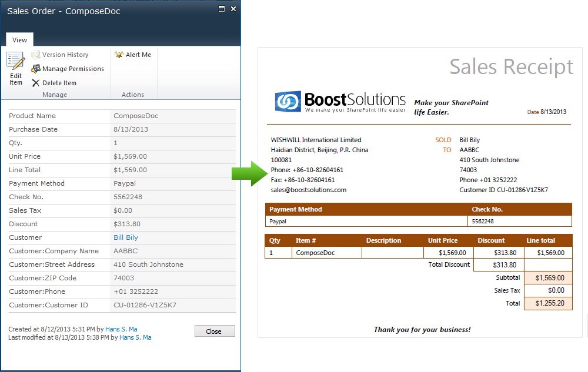Screen dimensions: 588x372
Task: Click the Edit Item pencil icon
Action: tap(16, 61)
